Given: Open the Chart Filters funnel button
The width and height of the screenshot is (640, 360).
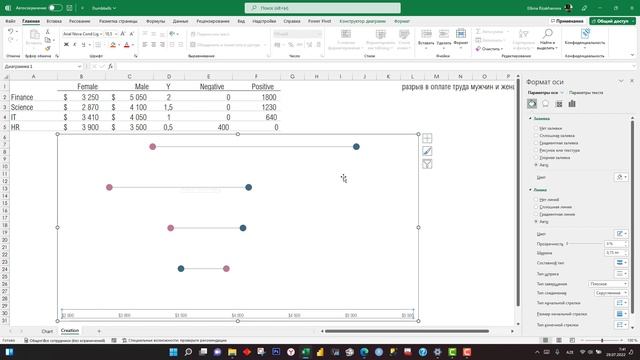Looking at the screenshot, I should (427, 164).
